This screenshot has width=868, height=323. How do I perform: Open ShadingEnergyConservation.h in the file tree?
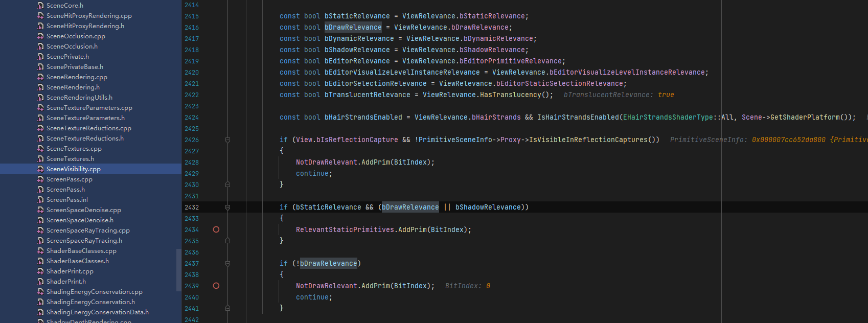coord(90,302)
